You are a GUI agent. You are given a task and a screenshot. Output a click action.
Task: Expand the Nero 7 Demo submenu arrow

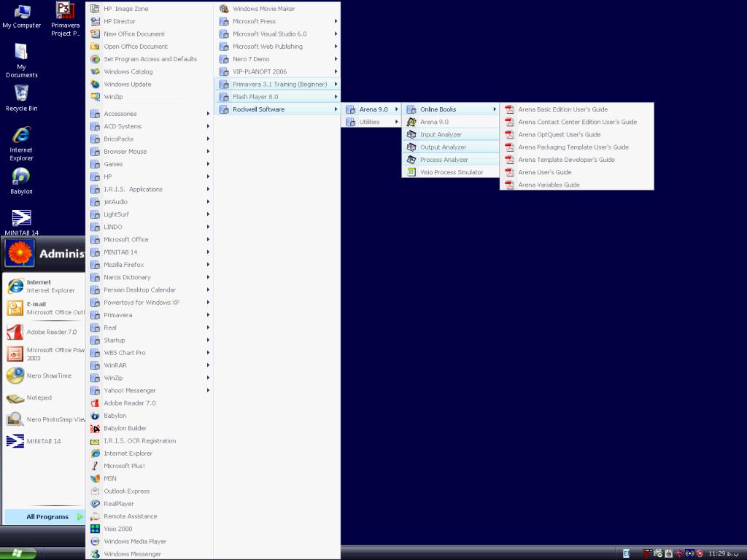(x=336, y=59)
